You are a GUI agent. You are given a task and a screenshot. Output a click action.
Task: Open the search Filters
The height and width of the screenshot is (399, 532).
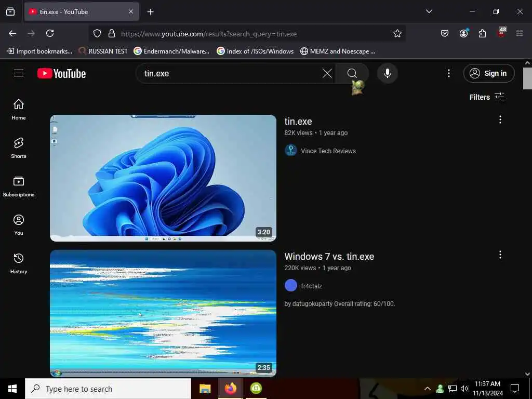pyautogui.click(x=486, y=97)
